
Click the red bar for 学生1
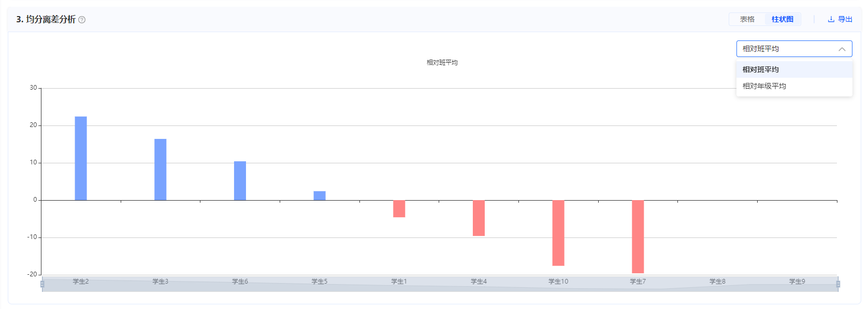click(x=399, y=208)
